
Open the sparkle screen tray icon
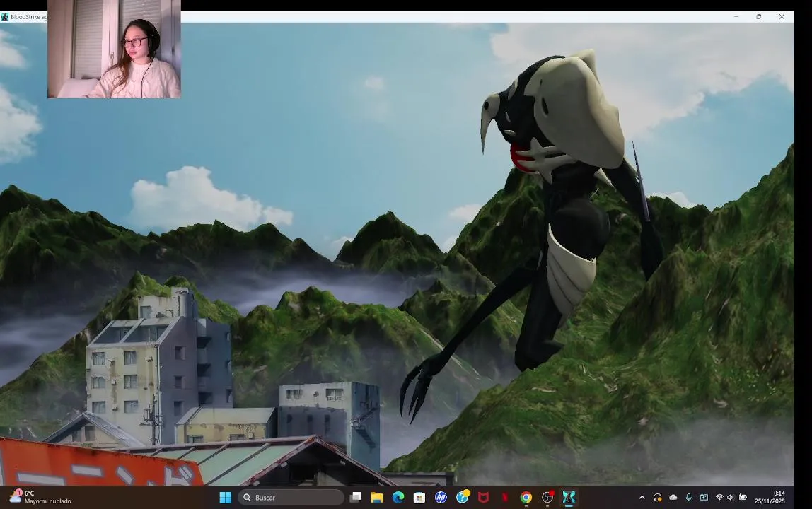tap(704, 497)
